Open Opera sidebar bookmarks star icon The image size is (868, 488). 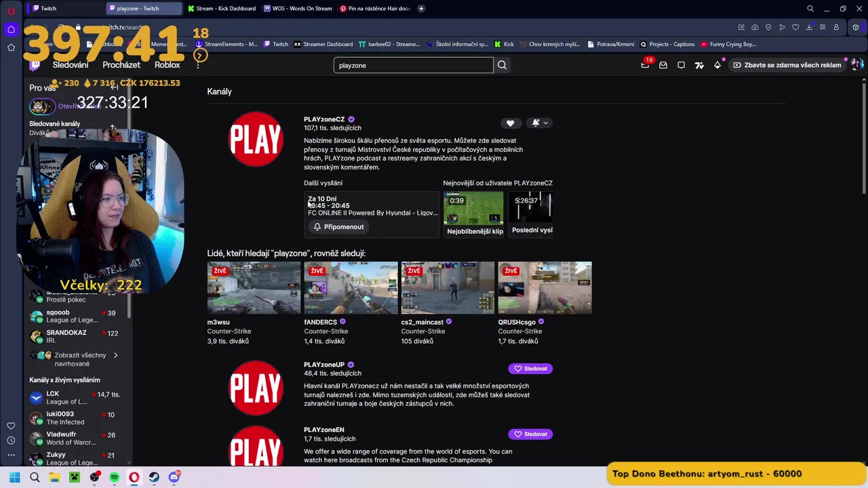tap(11, 47)
